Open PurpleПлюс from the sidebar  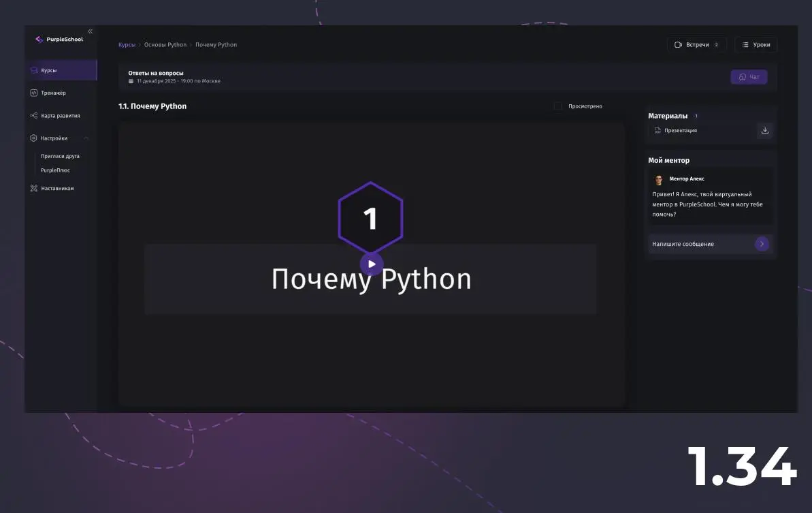[55, 170]
